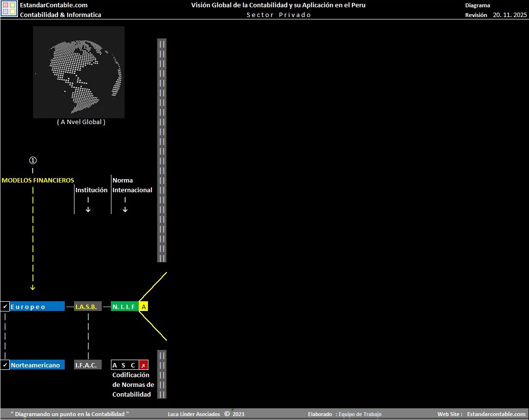529x420 pixels.
Task: Click the down arrow under Institución
Action: 88,210
